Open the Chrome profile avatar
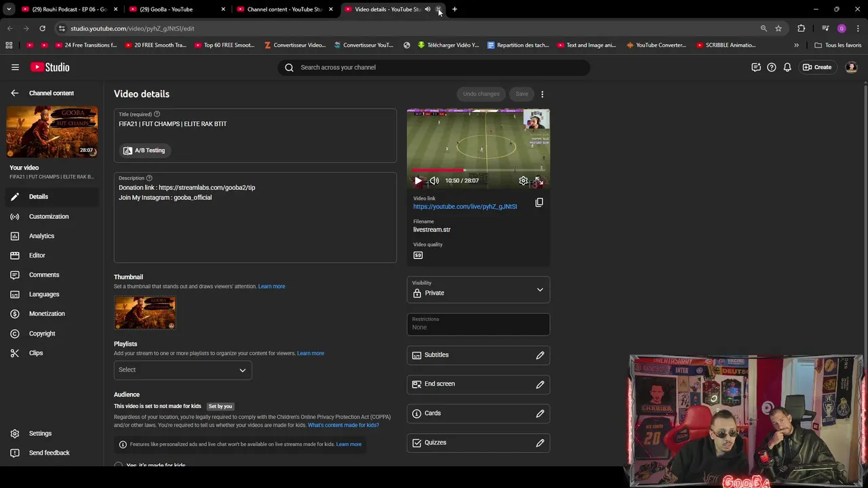Screen dimensions: 868x488 (842, 28)
